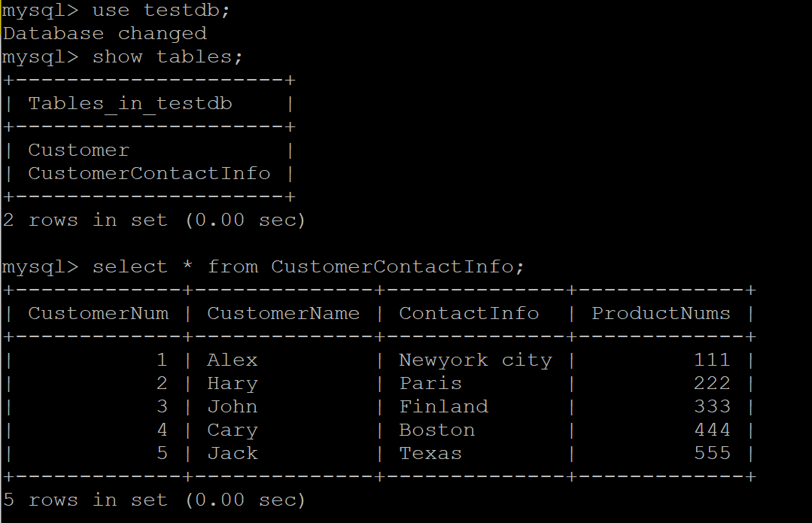Click the 'CustomerName' column header

point(284,314)
